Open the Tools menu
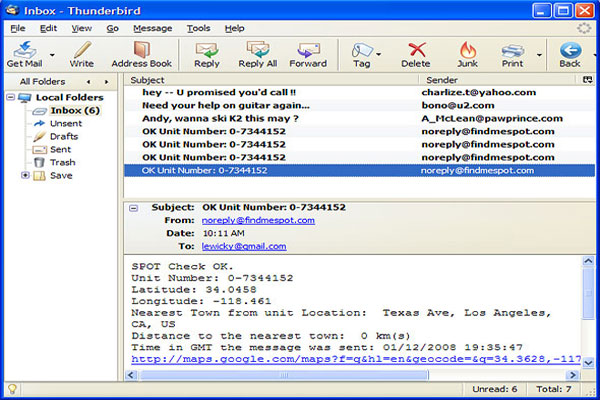 (198, 28)
